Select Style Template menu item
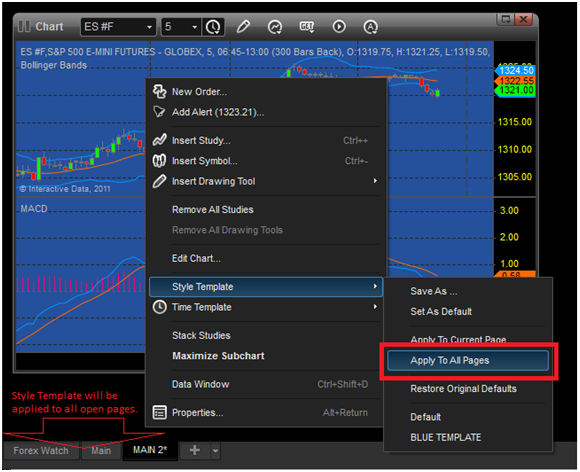Screen dimensions: 580x472 click(x=266, y=287)
